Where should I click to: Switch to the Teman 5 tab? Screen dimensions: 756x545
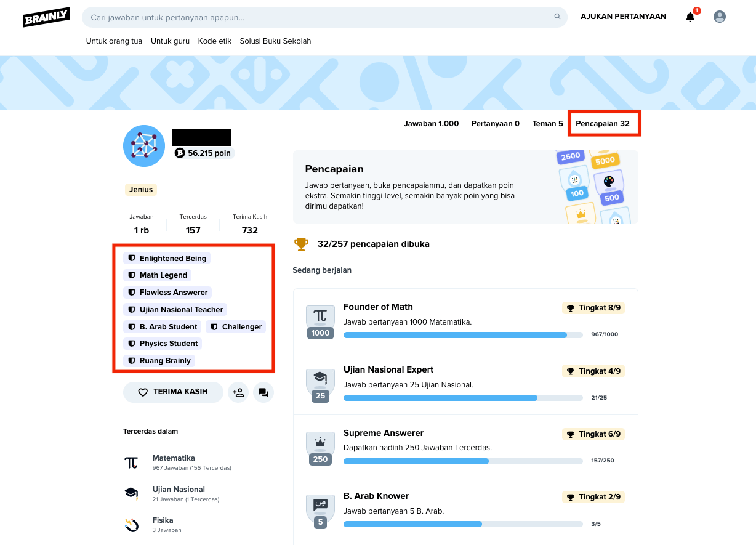[548, 124]
